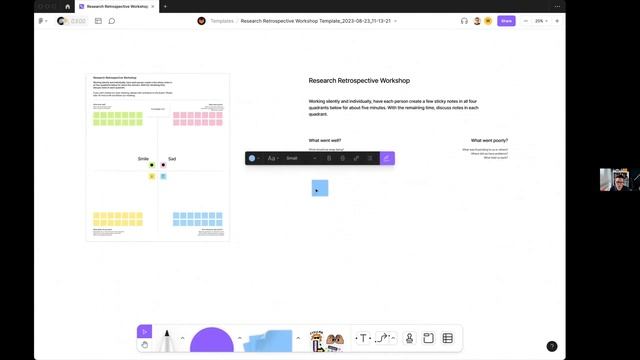Click the yellow collaborator avatar in header
This screenshot has width=640, height=360.
click(488, 21)
